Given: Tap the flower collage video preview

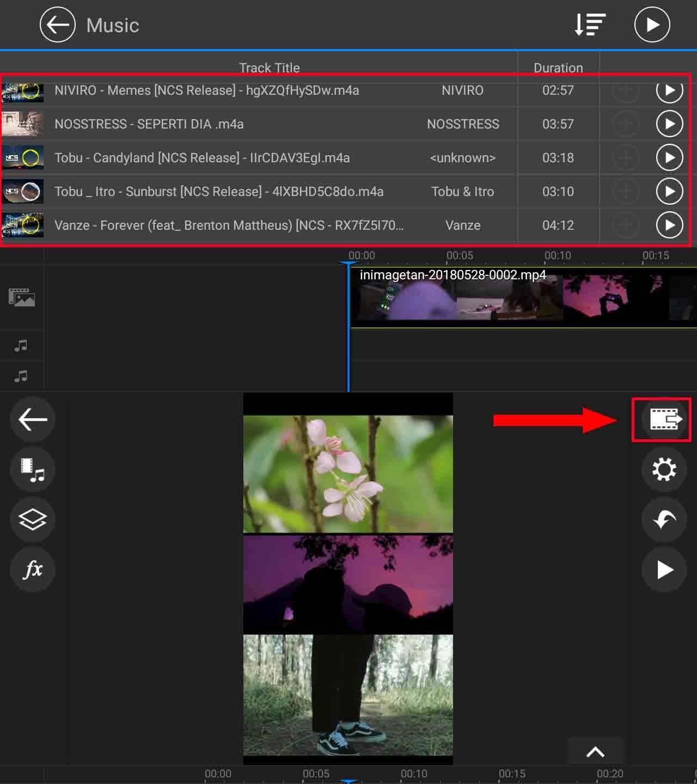Looking at the screenshot, I should 348,578.
